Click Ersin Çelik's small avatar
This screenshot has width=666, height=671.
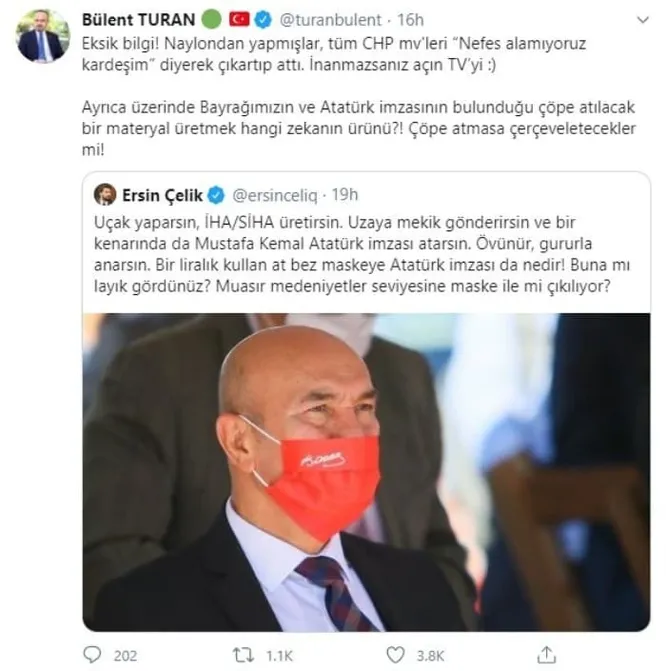(x=105, y=195)
